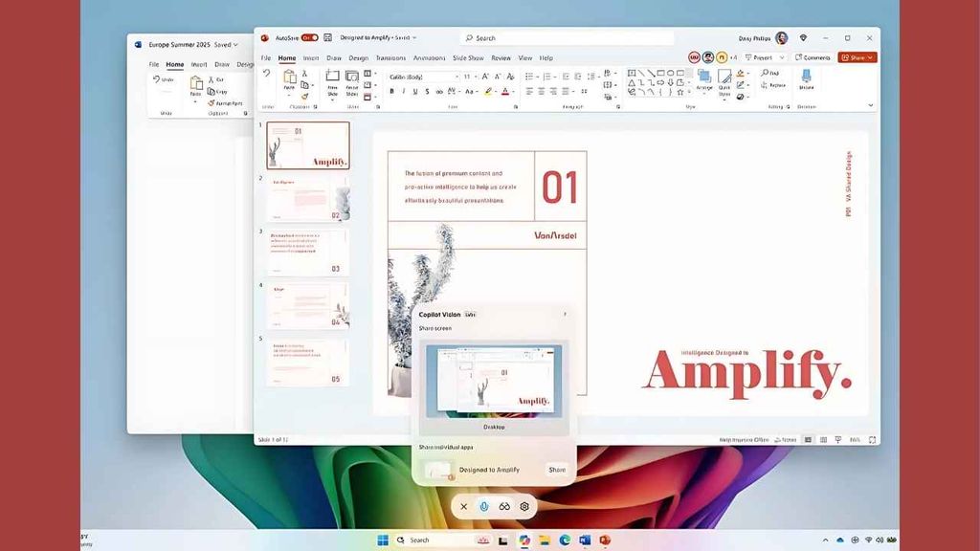
Task: Click the New Slide icon
Action: [332, 80]
